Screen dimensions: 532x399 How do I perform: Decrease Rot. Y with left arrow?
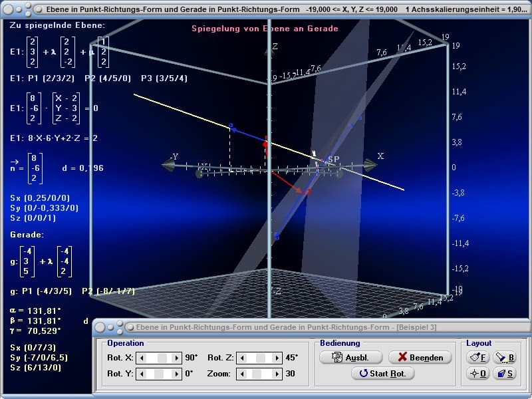coord(142,374)
